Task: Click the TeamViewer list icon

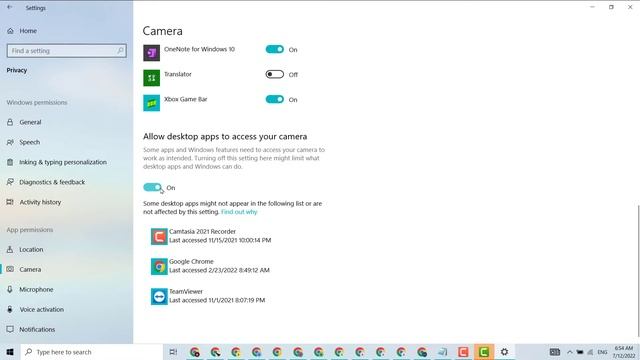Action: [x=159, y=296]
